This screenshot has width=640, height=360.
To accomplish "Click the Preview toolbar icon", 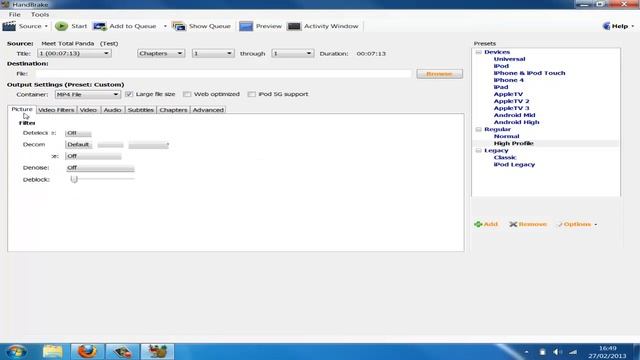I will pos(246,26).
